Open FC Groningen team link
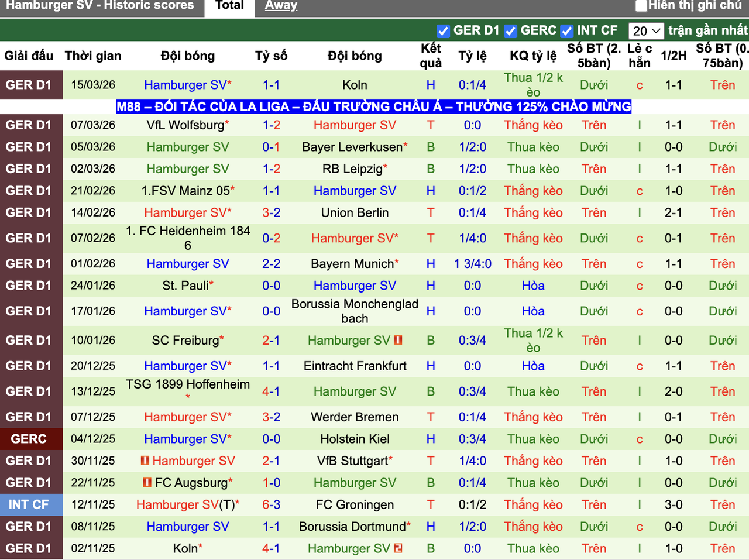This screenshot has height=560, width=749. point(355,505)
